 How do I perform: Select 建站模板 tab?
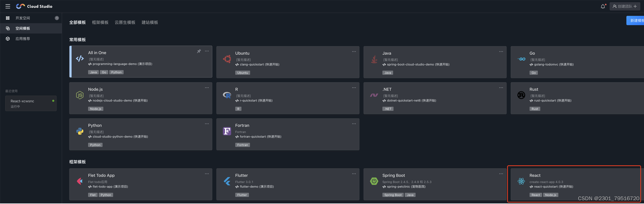coord(150,22)
